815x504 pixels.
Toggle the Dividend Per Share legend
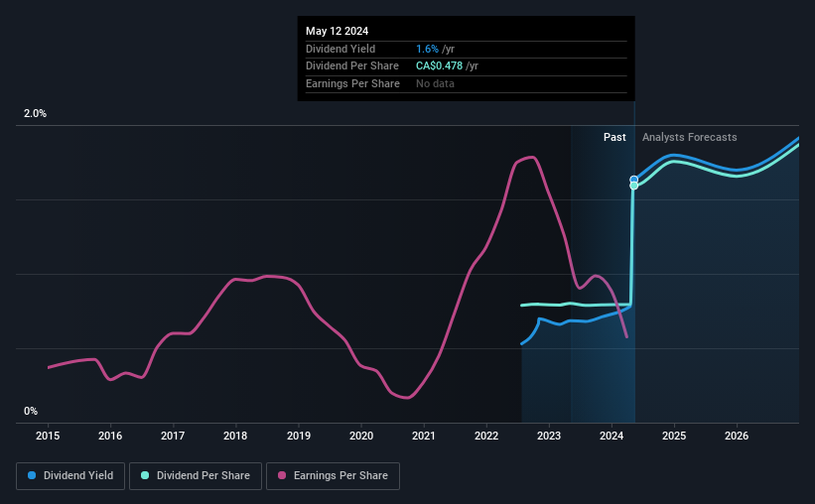point(196,476)
